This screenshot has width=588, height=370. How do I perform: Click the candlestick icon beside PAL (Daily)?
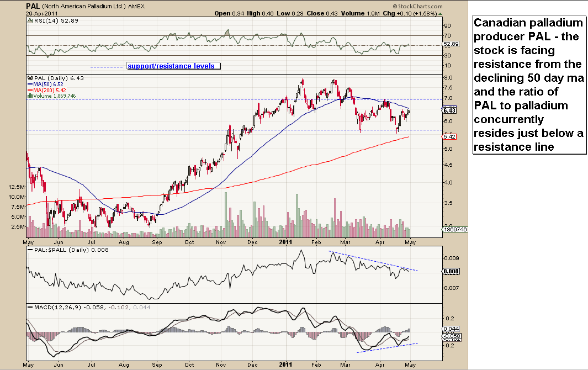pyautogui.click(x=30, y=78)
